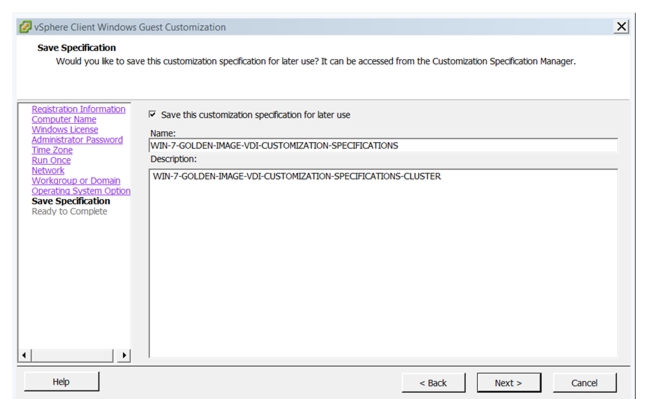649x412 pixels.
Task: Open the Registration Information step
Action: tap(78, 109)
